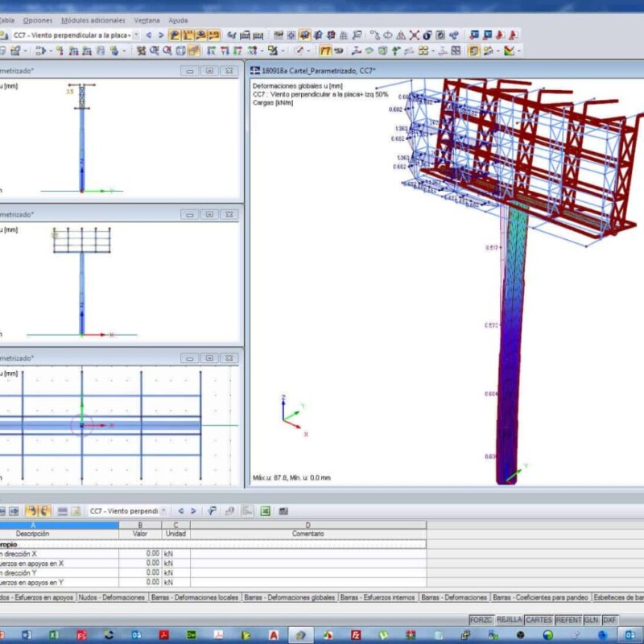This screenshot has height=644, width=644.
Task: Open the CC7 load case dropdown in table toolbar
Action: pyautogui.click(x=163, y=511)
